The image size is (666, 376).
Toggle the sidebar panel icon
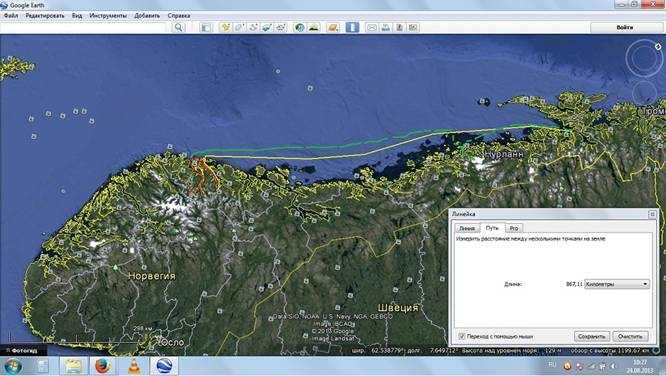pyautogui.click(x=206, y=28)
